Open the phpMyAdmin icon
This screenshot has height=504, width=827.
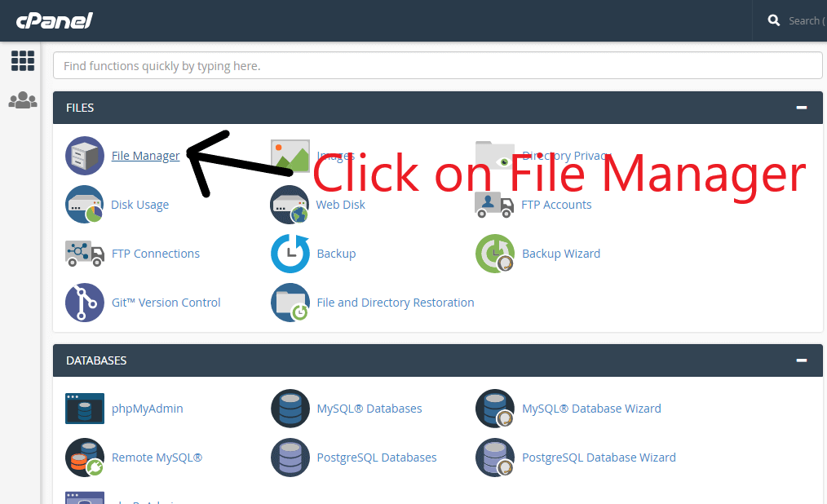84,409
